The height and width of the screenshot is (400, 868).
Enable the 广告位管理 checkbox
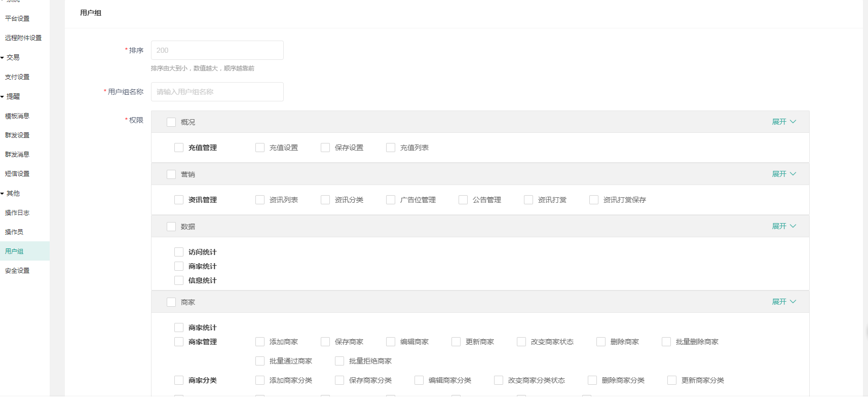point(391,200)
